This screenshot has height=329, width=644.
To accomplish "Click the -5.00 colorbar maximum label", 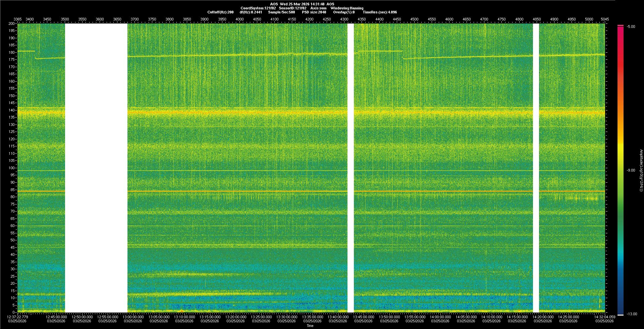I will click(631, 27).
